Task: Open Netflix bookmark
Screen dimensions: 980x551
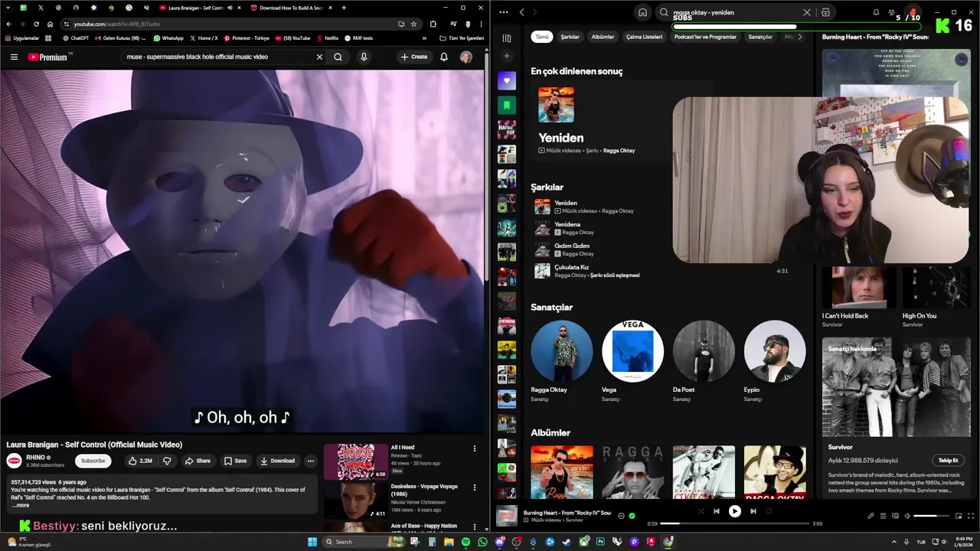Action: (327, 37)
